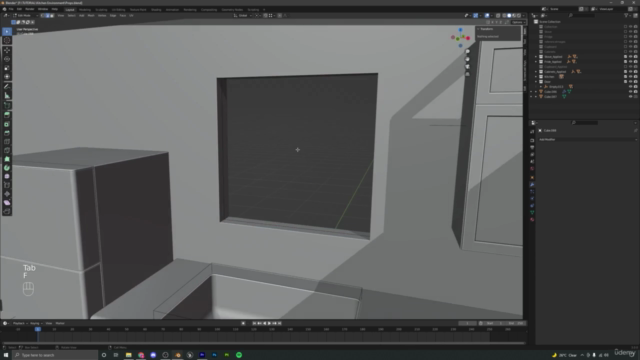Image resolution: width=640 pixels, height=360 pixels.
Task: Switch to material preview shading
Action: (514, 16)
